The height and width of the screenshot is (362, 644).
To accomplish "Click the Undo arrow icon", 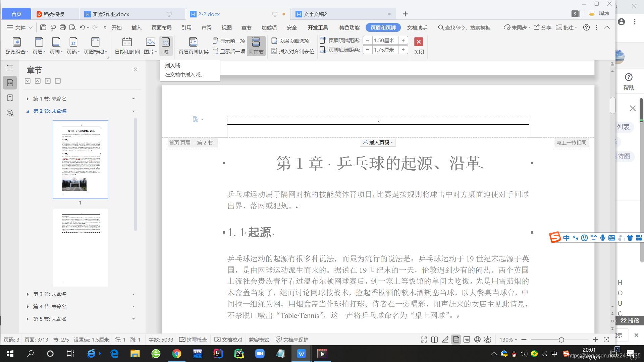I will pyautogui.click(x=83, y=27).
